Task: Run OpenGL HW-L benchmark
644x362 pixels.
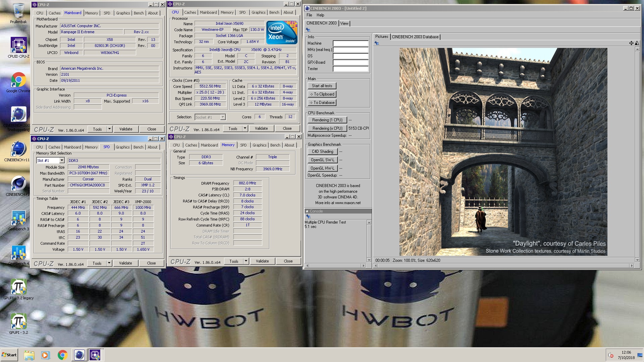Action: (322, 168)
